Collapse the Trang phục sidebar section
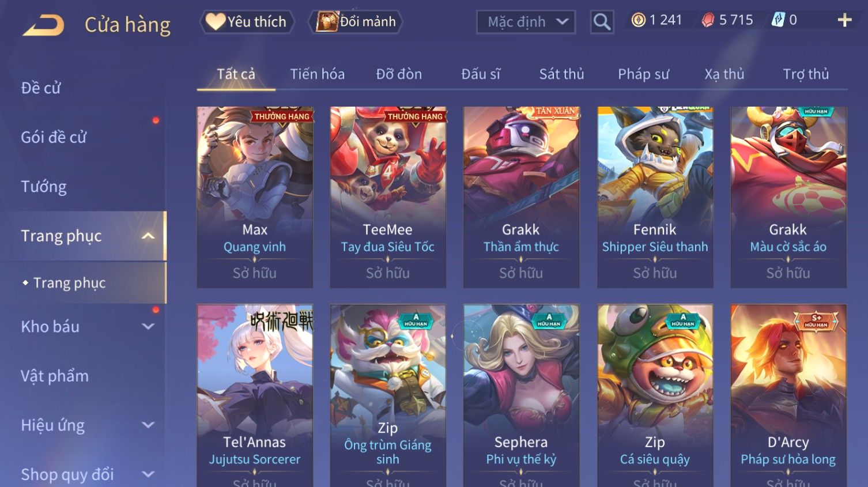Screen dimensions: 868x487 click(x=148, y=236)
